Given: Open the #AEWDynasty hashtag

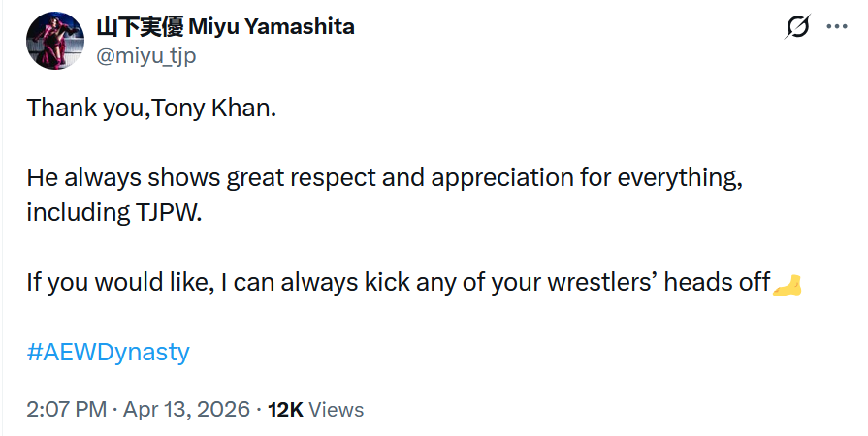Looking at the screenshot, I should 108,352.
